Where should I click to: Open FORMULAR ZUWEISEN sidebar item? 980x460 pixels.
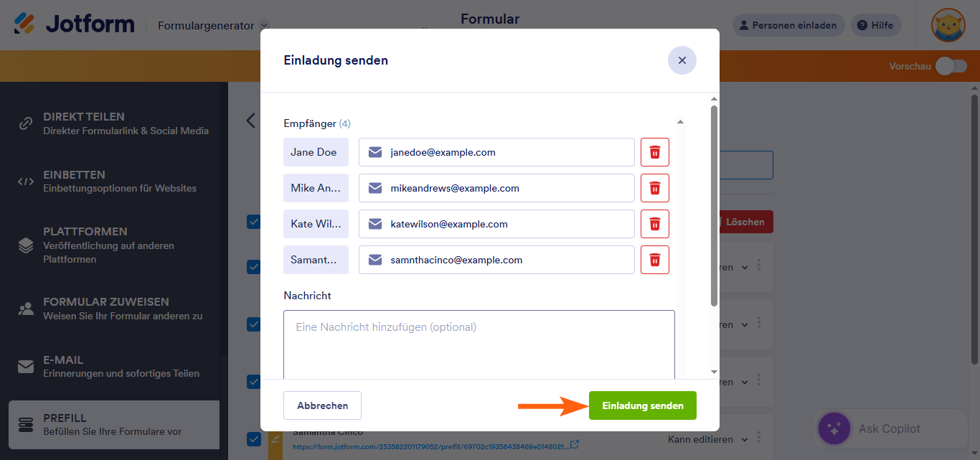coord(113,309)
